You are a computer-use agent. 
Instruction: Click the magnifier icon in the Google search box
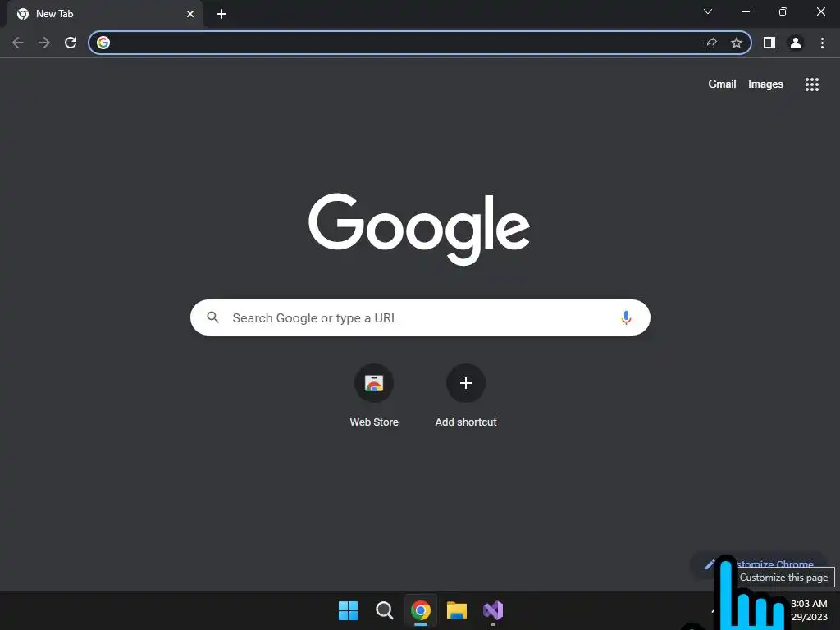(x=212, y=317)
